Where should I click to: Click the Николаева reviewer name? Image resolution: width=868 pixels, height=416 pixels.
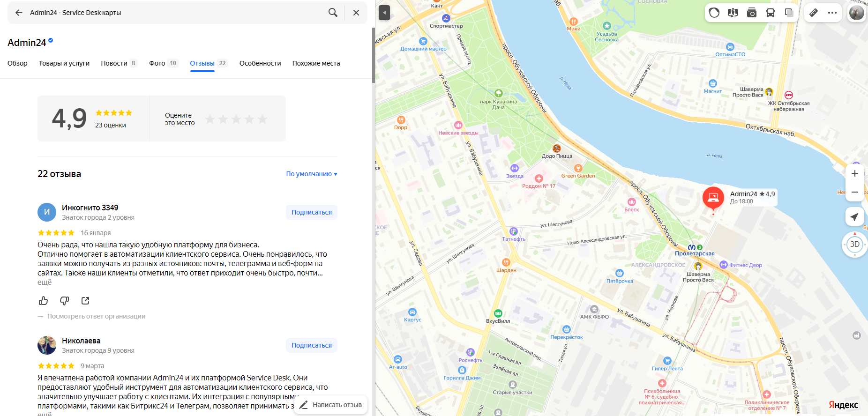pyautogui.click(x=81, y=341)
